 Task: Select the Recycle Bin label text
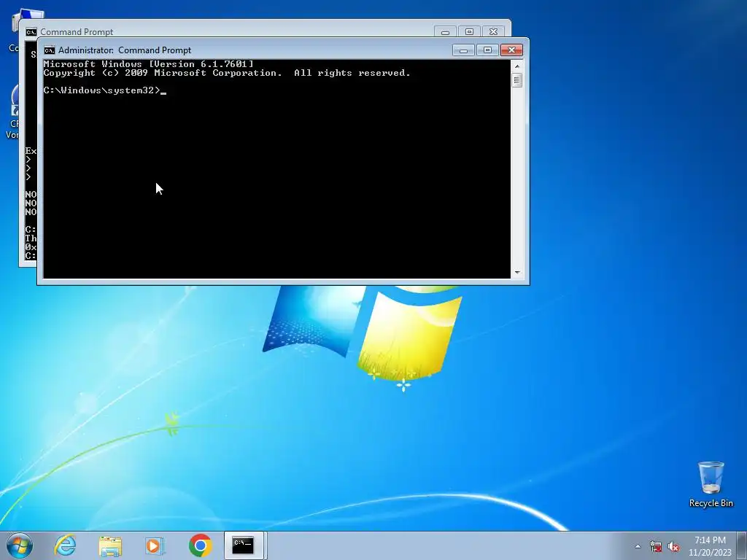coord(711,503)
